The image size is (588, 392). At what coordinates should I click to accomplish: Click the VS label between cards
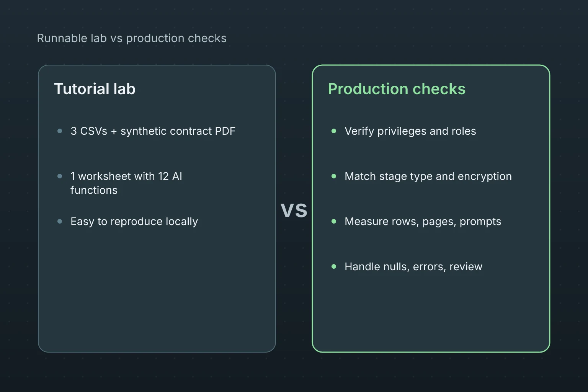294,210
